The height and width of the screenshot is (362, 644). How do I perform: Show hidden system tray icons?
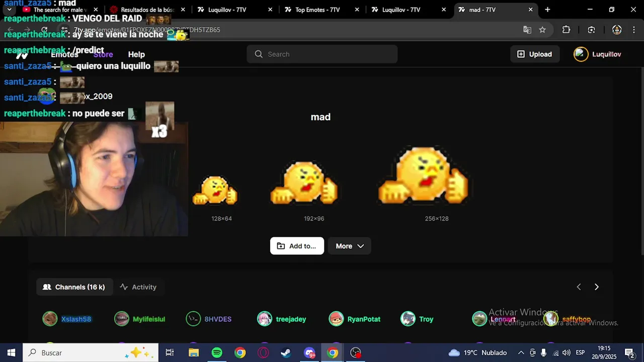pyautogui.click(x=521, y=353)
